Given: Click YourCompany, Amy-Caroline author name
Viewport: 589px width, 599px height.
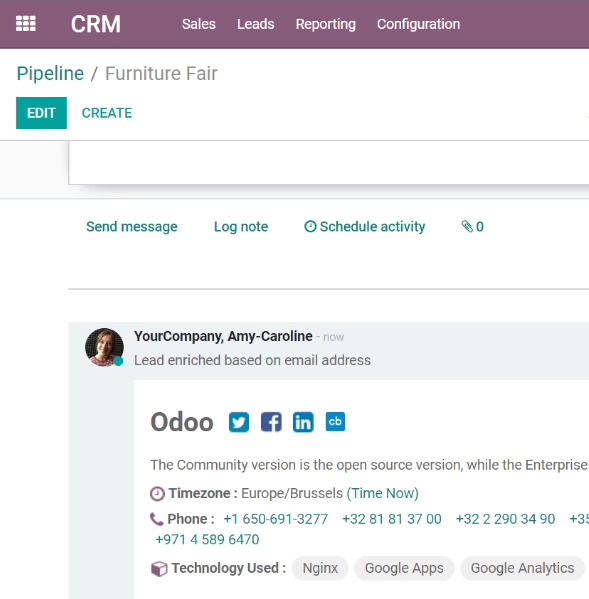Looking at the screenshot, I should (x=223, y=336).
